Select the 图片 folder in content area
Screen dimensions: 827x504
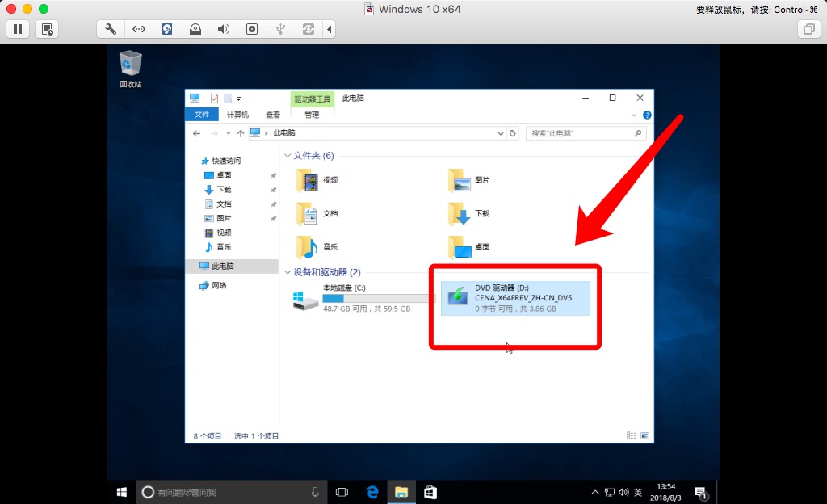pyautogui.click(x=468, y=180)
